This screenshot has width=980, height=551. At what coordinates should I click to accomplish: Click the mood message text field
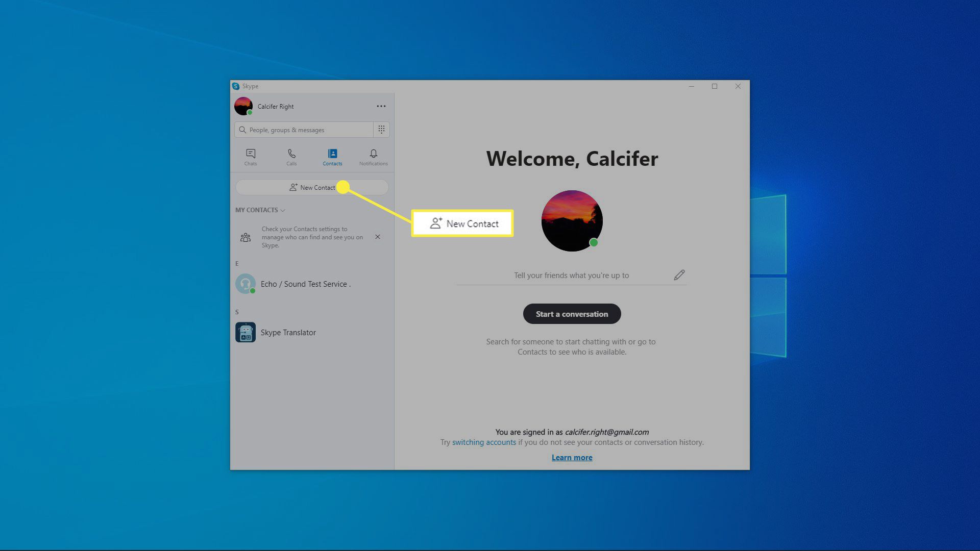[x=571, y=275]
